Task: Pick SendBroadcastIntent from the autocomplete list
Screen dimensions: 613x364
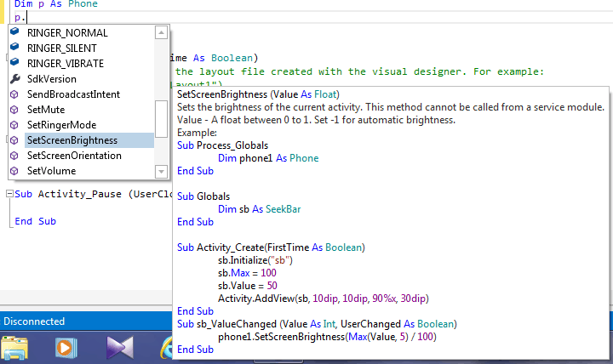Action: (73, 94)
